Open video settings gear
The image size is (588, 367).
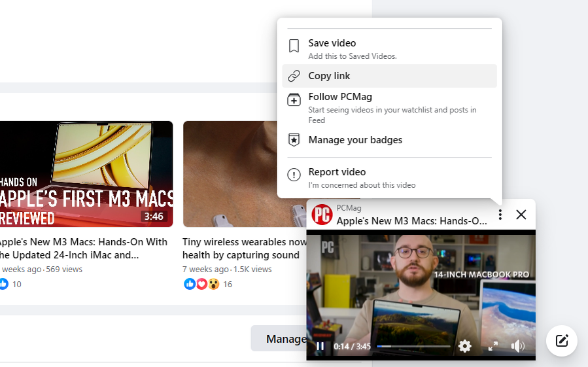point(465,346)
